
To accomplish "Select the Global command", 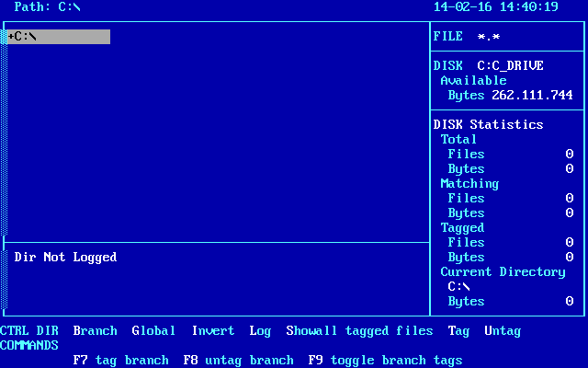I will tap(153, 330).
